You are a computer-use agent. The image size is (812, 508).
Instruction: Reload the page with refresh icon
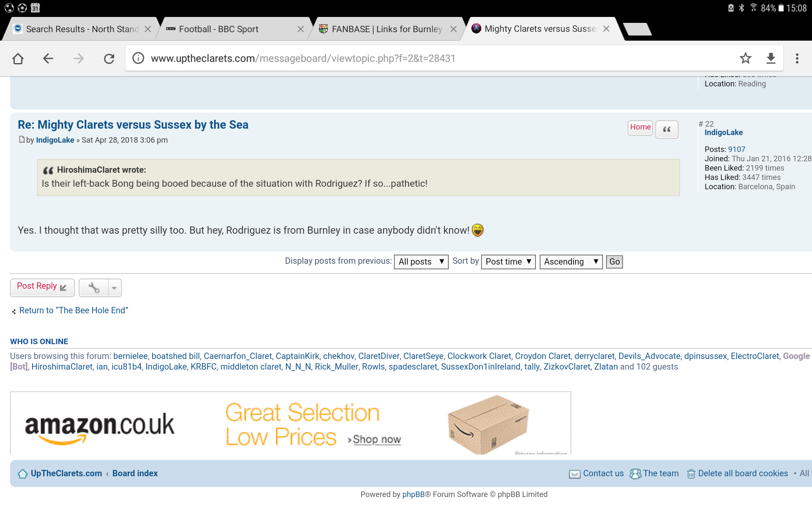coord(109,58)
